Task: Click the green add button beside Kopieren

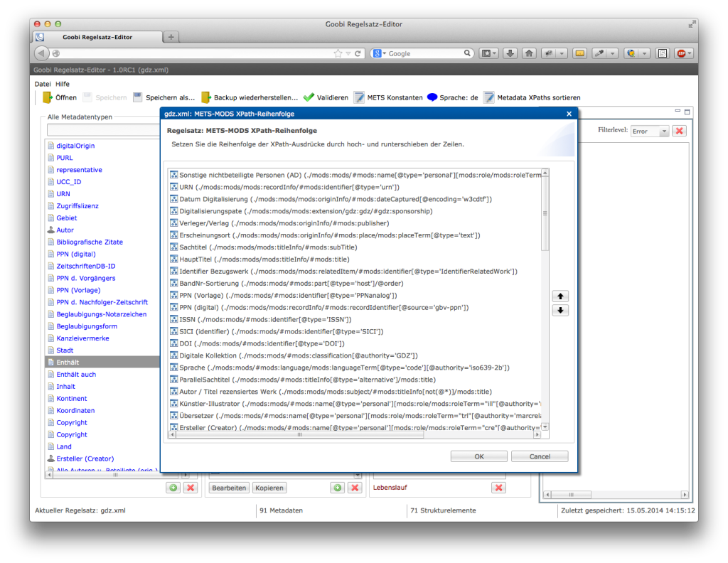Action: point(338,488)
